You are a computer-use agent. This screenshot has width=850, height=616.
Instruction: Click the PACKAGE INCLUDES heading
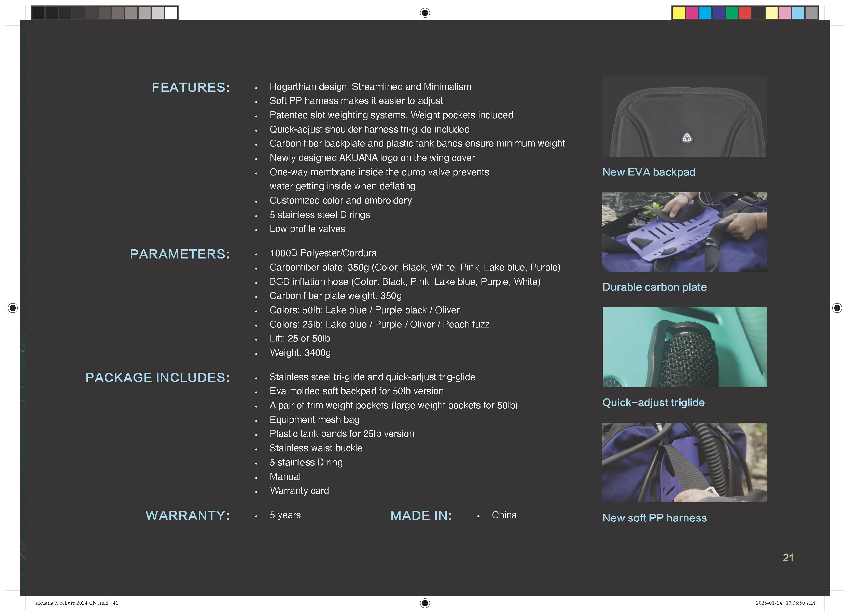coord(157,377)
